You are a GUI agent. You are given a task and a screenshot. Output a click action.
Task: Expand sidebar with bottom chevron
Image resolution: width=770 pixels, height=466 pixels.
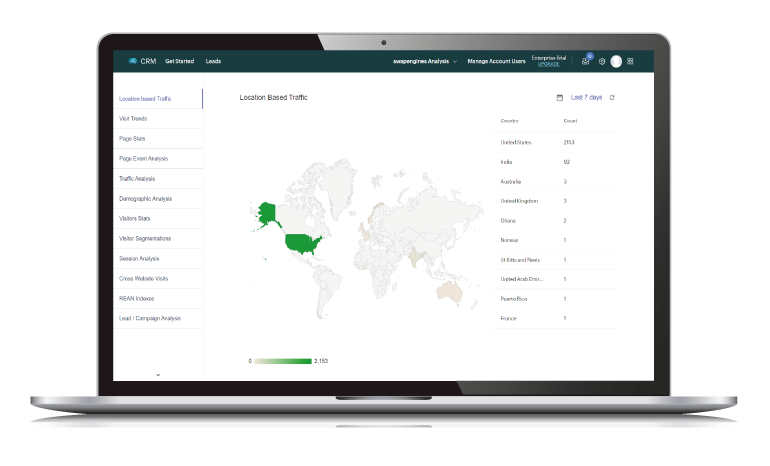click(x=158, y=375)
